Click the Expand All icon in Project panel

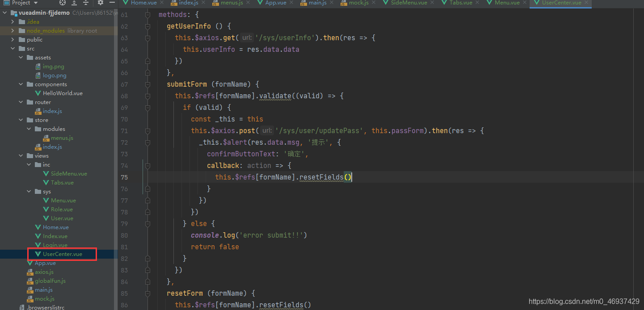(74, 3)
